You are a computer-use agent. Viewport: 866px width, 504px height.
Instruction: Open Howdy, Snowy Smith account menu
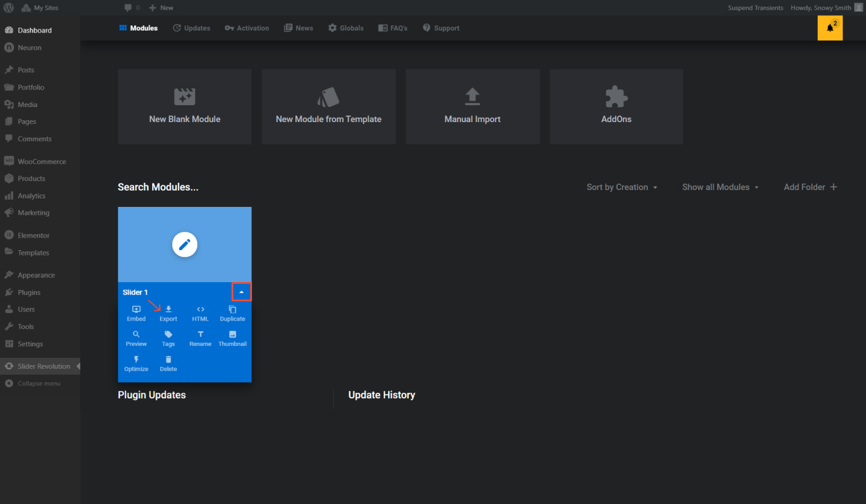click(826, 8)
